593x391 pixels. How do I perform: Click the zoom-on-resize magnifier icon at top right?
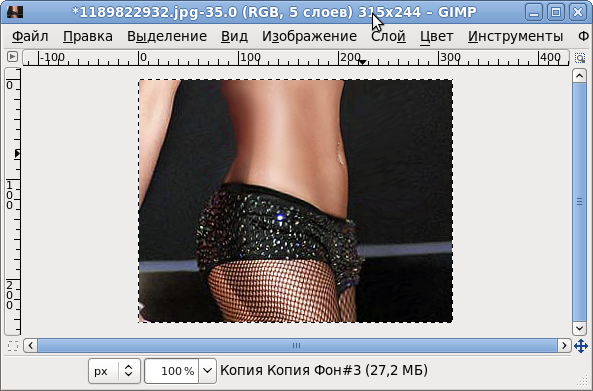[580, 58]
